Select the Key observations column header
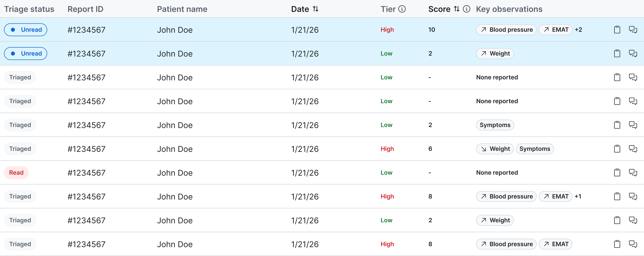This screenshot has width=644, height=256. 509,9
